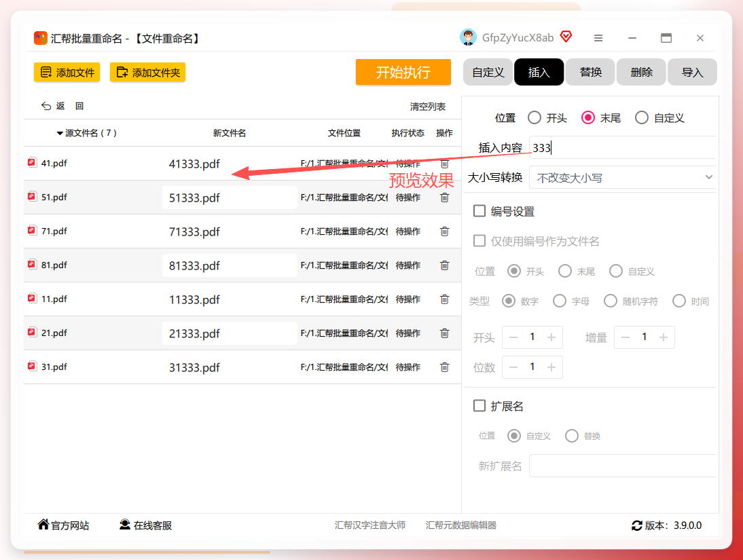743x560 pixels.
Task: Switch to the 插入 tab
Action: [x=539, y=72]
